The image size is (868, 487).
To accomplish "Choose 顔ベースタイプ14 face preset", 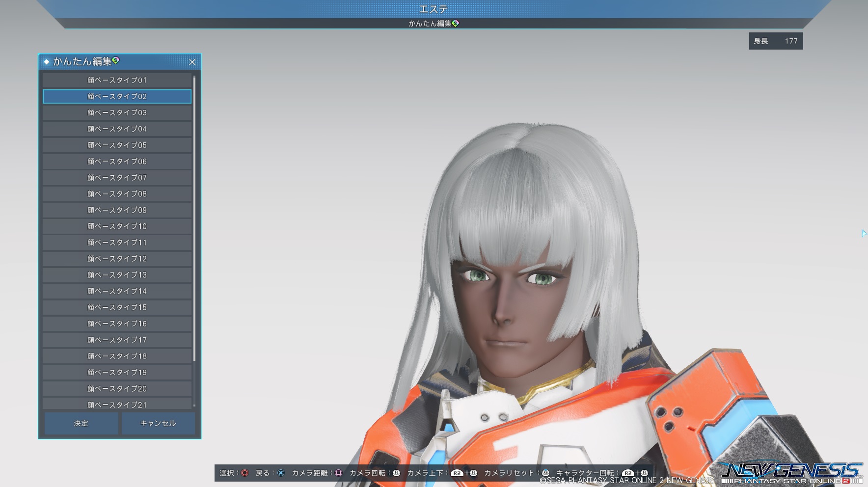I will click(117, 291).
